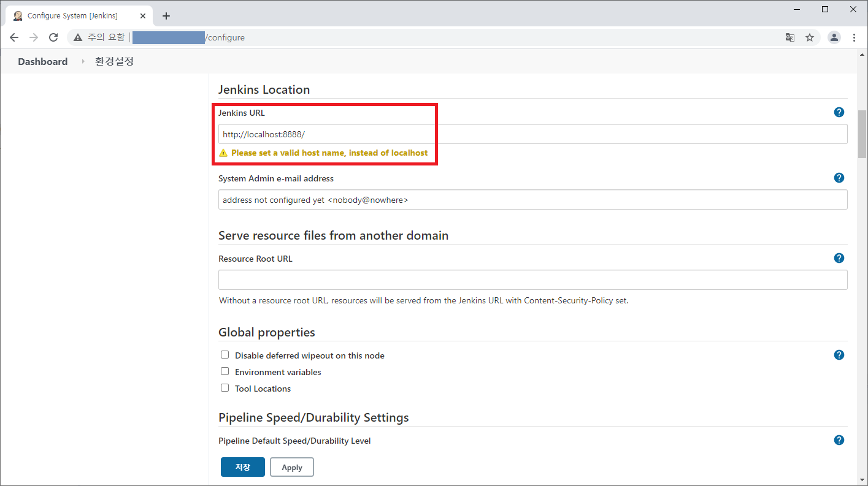Click into the Jenkins URL field

(x=532, y=134)
